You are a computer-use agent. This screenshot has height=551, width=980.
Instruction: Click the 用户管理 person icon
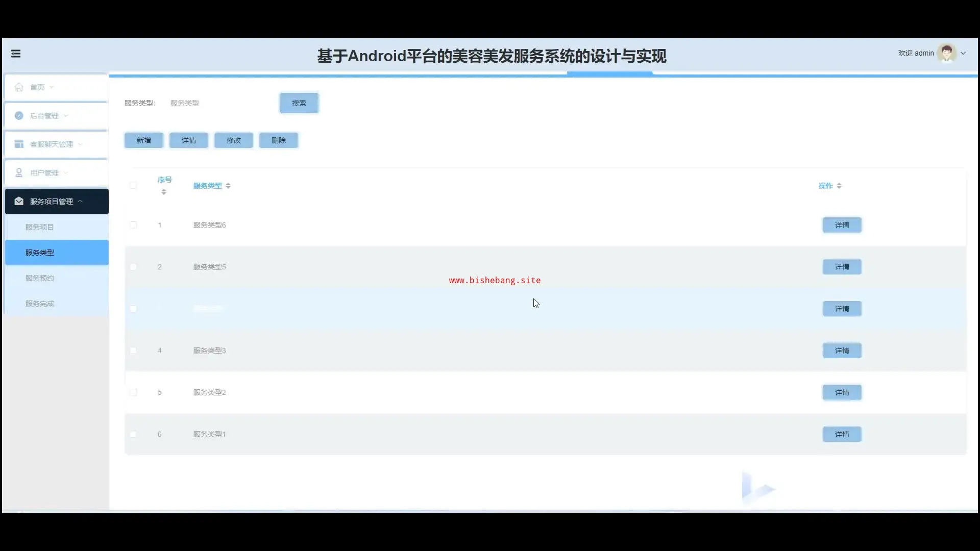[x=19, y=173]
